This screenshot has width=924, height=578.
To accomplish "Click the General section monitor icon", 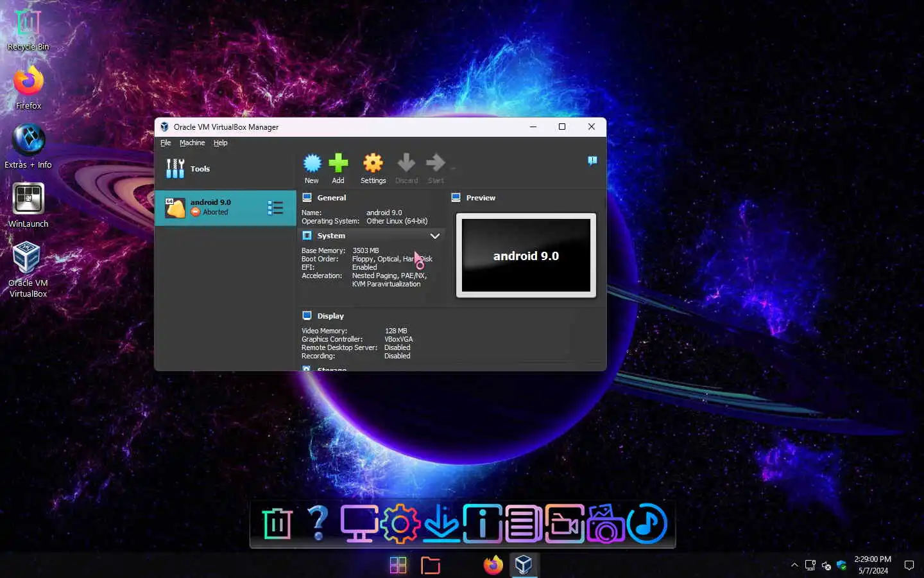I will tap(307, 197).
